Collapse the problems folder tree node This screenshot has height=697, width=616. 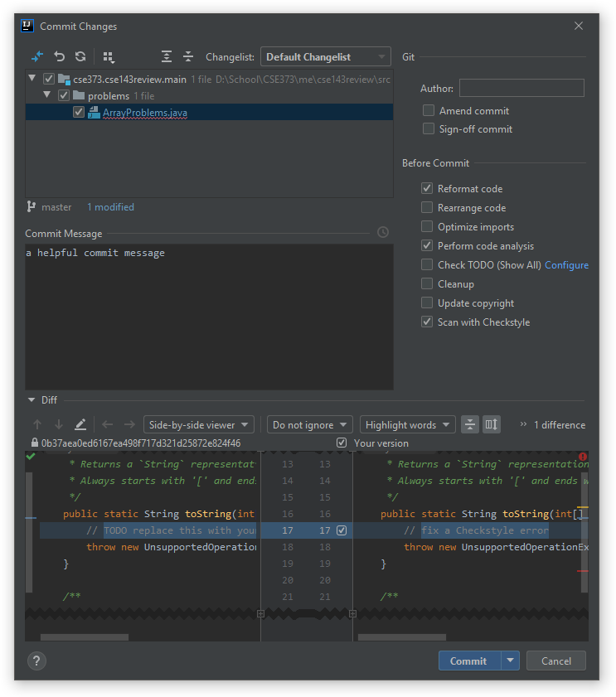(46, 94)
